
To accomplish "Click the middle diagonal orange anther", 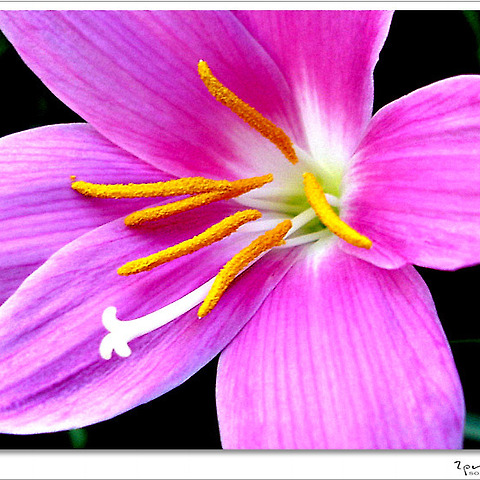I will [189, 242].
